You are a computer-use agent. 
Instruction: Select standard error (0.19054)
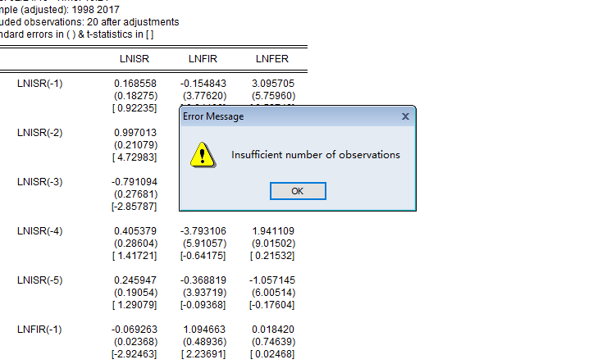pos(135,292)
